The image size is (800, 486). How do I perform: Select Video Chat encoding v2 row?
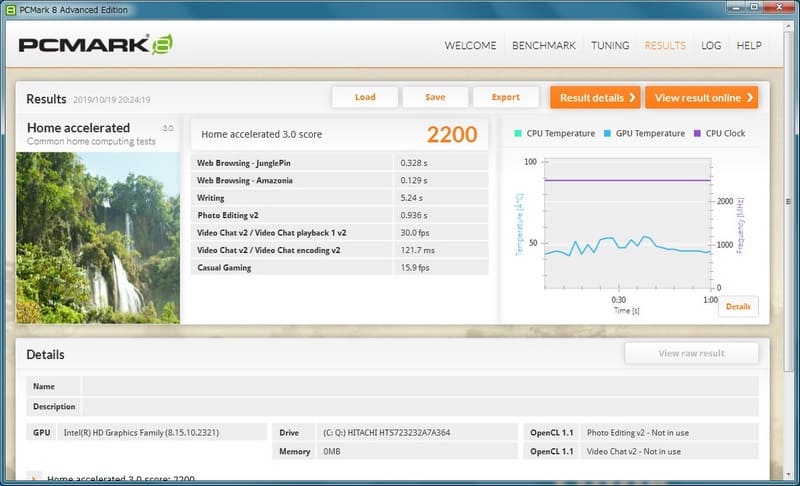click(339, 250)
